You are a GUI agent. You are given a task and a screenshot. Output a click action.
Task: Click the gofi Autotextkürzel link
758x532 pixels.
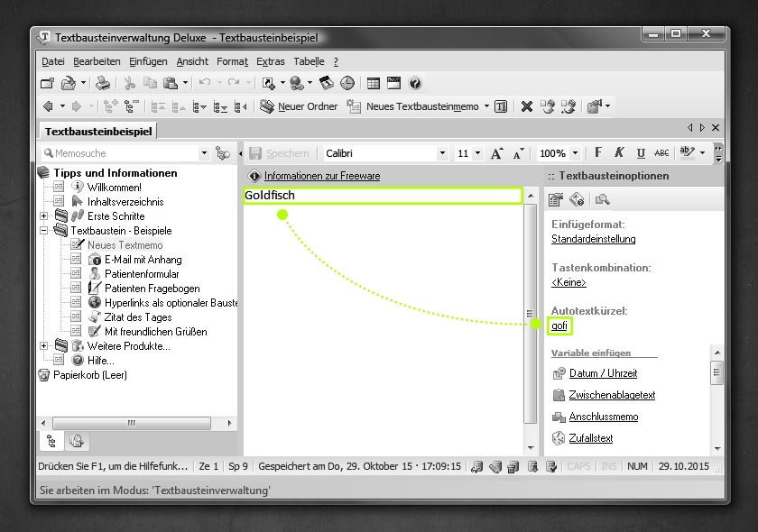(559, 326)
